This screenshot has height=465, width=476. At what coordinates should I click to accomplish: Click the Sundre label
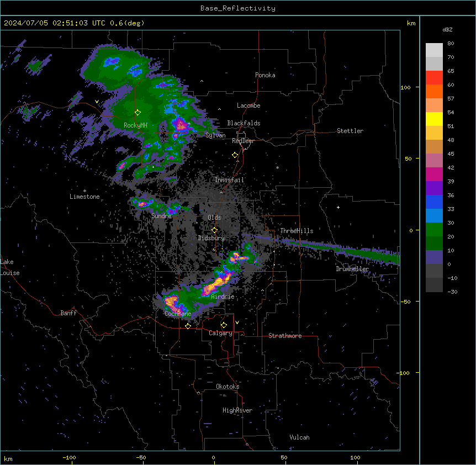pos(161,216)
